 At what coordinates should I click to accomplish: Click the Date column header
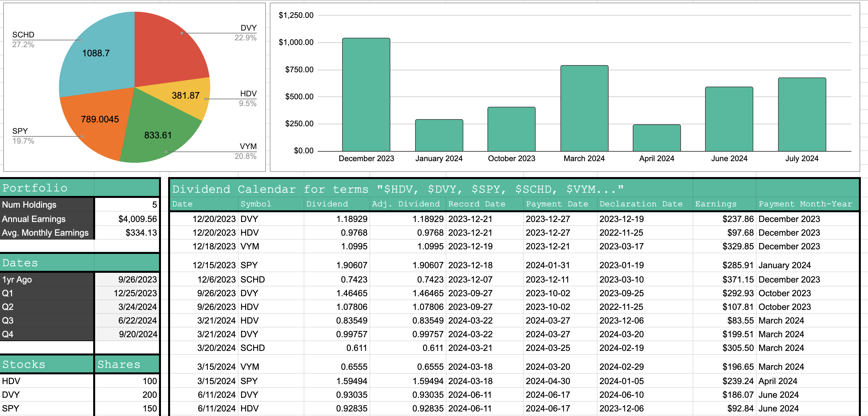click(204, 204)
